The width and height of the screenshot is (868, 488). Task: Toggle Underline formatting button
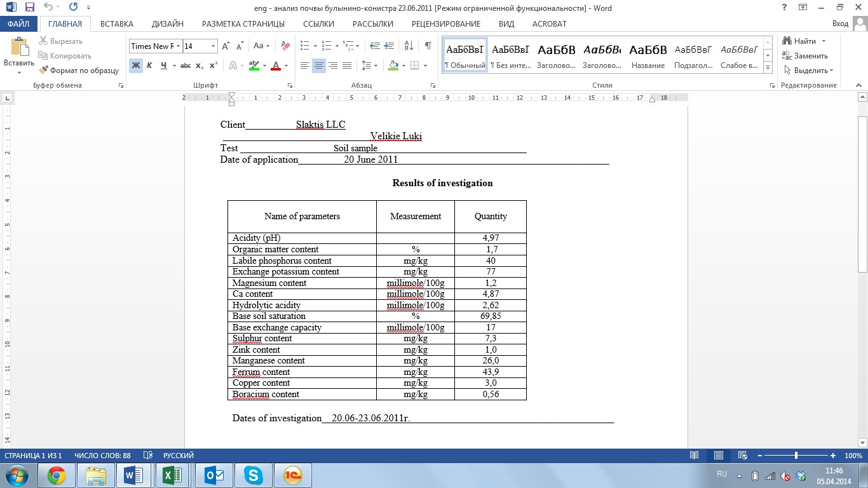tap(164, 65)
